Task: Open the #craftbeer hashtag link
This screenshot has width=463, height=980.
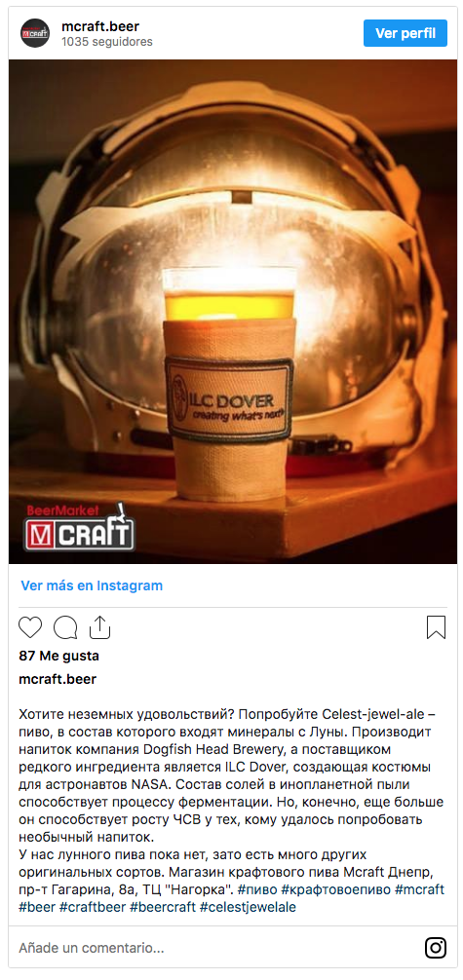Action: pos(92,907)
